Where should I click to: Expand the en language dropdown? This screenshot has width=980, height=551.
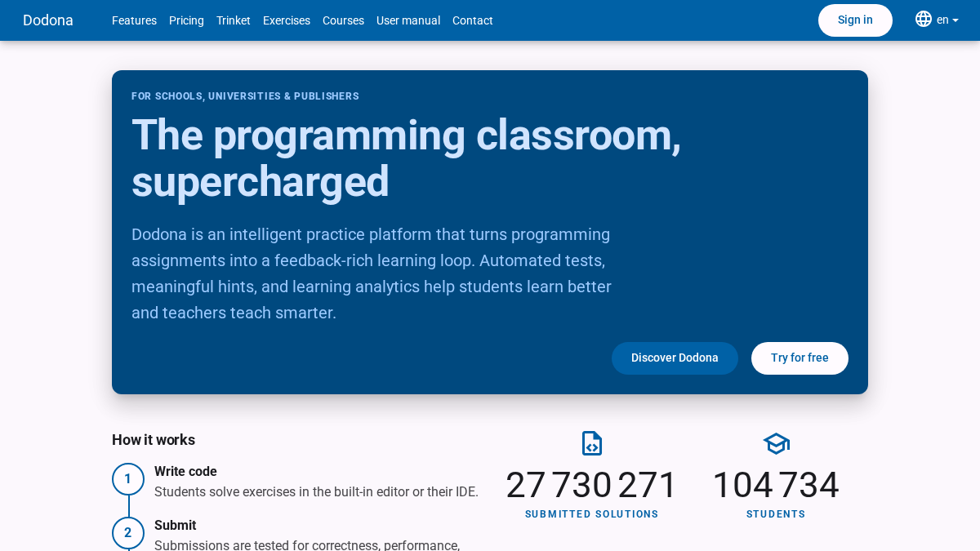[947, 20]
